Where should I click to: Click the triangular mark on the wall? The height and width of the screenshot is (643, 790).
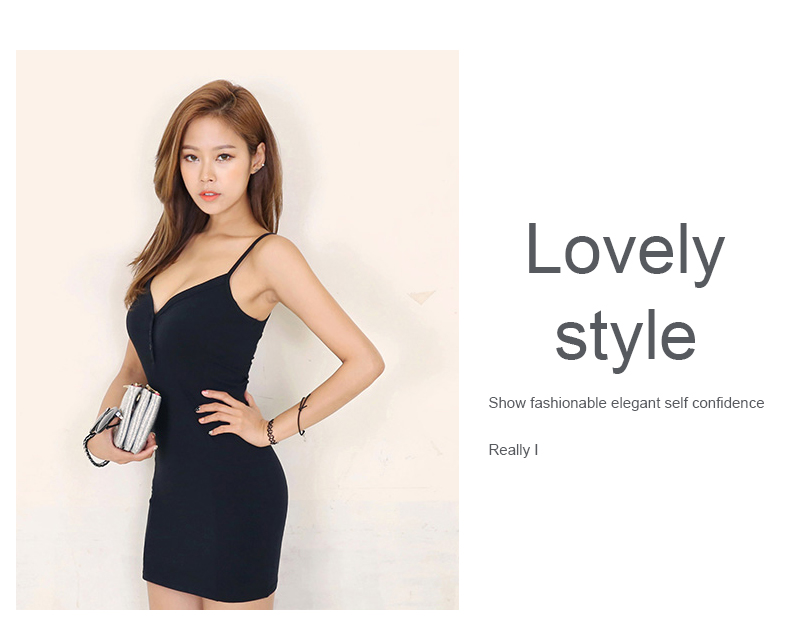click(422, 297)
